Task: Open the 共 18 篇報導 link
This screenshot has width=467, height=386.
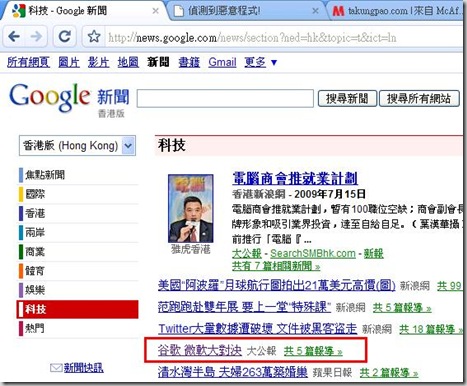Action: 431,330
